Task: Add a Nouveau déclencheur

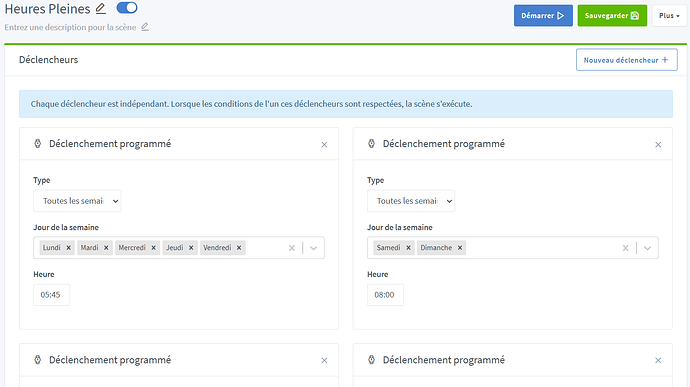Action: (x=626, y=60)
